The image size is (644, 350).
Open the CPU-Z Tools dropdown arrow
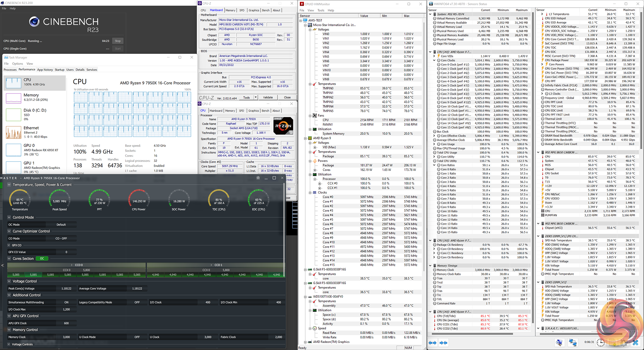(x=256, y=98)
